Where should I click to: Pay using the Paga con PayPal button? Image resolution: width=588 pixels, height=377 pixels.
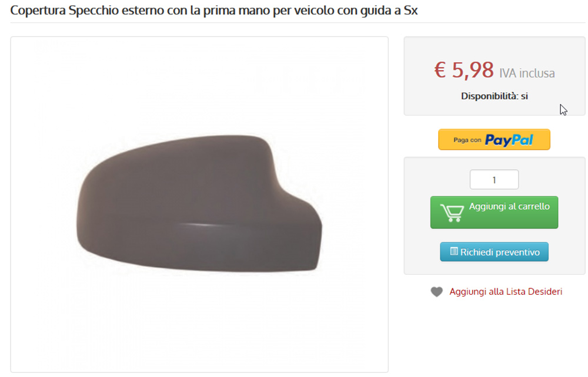click(x=494, y=140)
